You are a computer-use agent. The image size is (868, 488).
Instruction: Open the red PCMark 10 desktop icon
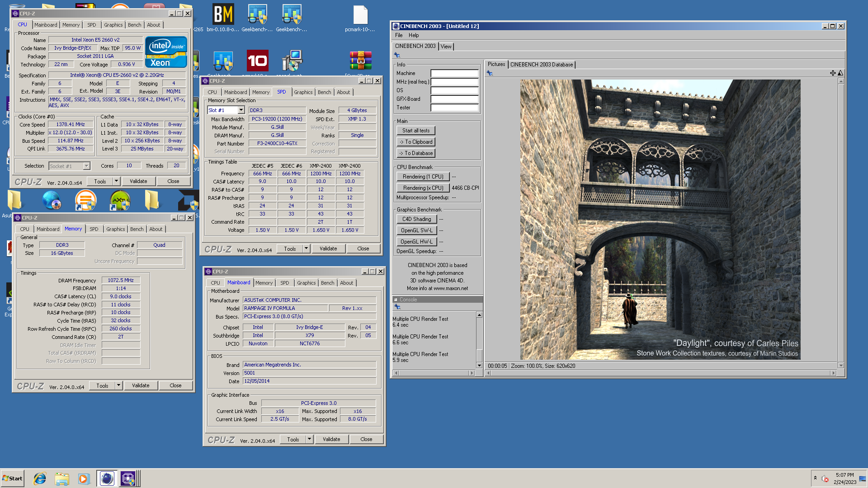point(257,61)
